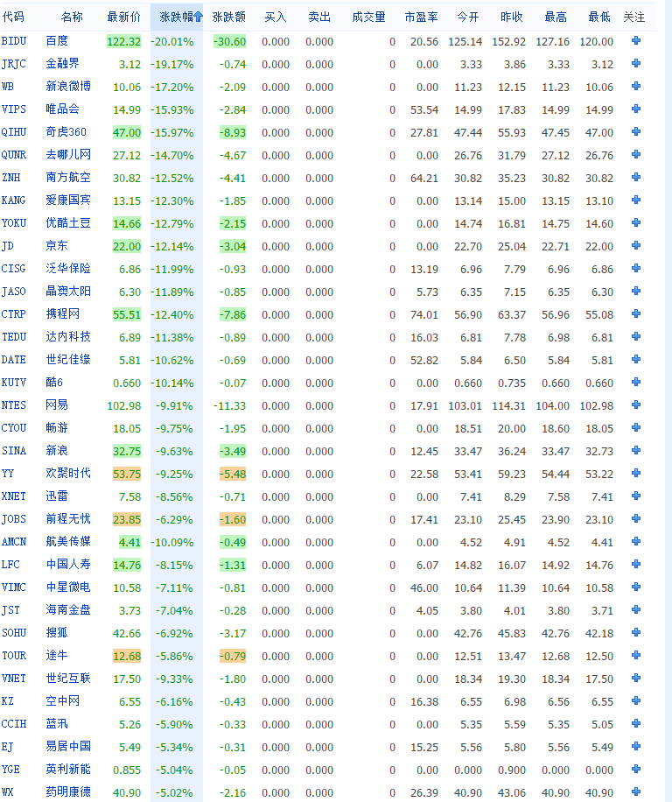
Task: Sort by 成交量 column header
Action: click(368, 17)
